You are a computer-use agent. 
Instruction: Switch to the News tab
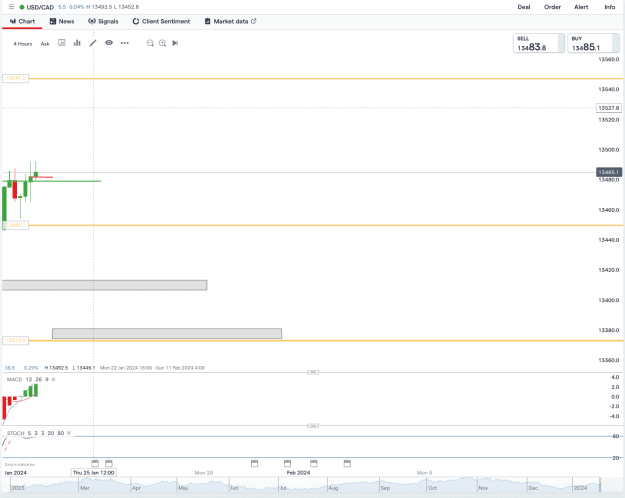[x=62, y=22]
